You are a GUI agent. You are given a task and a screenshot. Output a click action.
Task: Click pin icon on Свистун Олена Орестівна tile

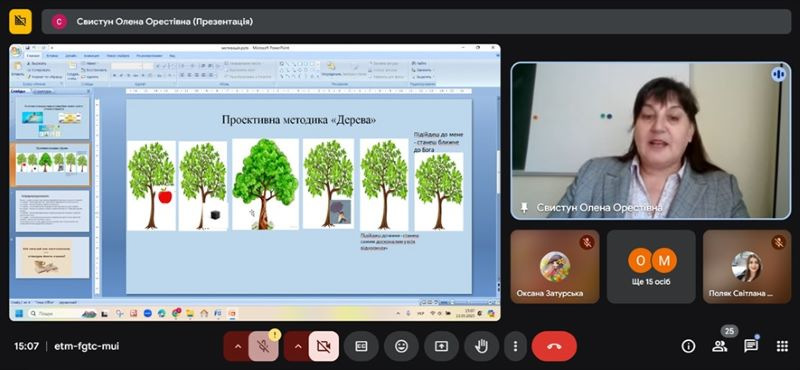[524, 208]
